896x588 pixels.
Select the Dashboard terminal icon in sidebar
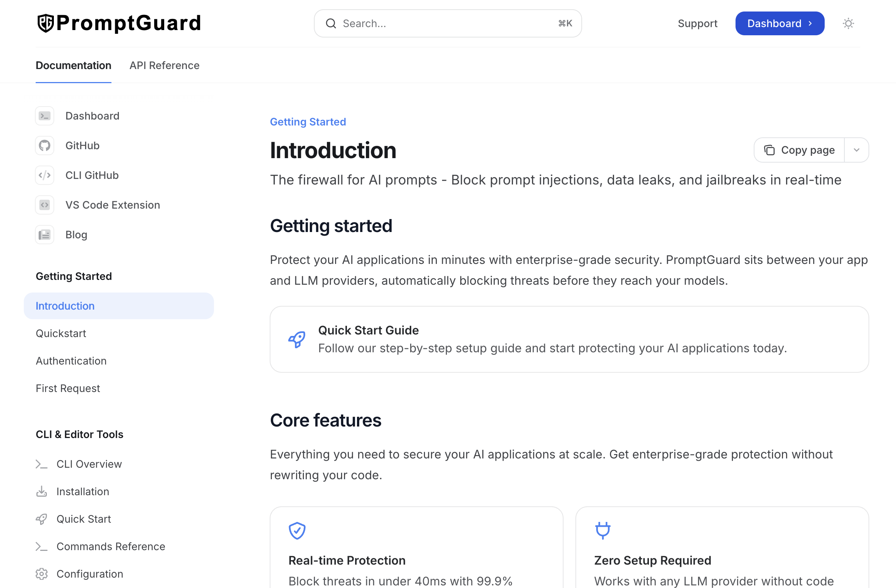(45, 116)
